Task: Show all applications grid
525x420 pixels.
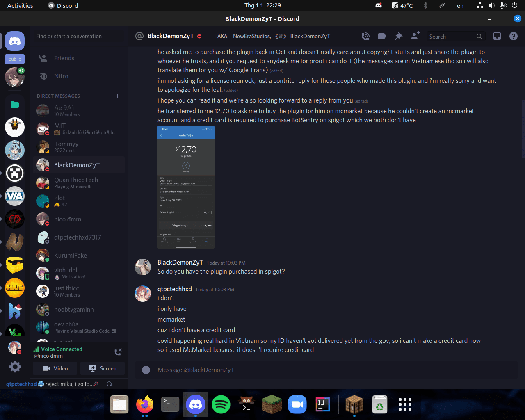Action: coord(405,405)
